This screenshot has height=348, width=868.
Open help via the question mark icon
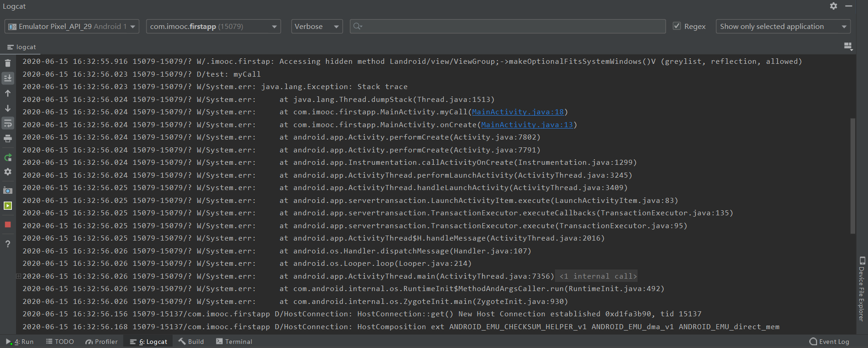coord(8,244)
